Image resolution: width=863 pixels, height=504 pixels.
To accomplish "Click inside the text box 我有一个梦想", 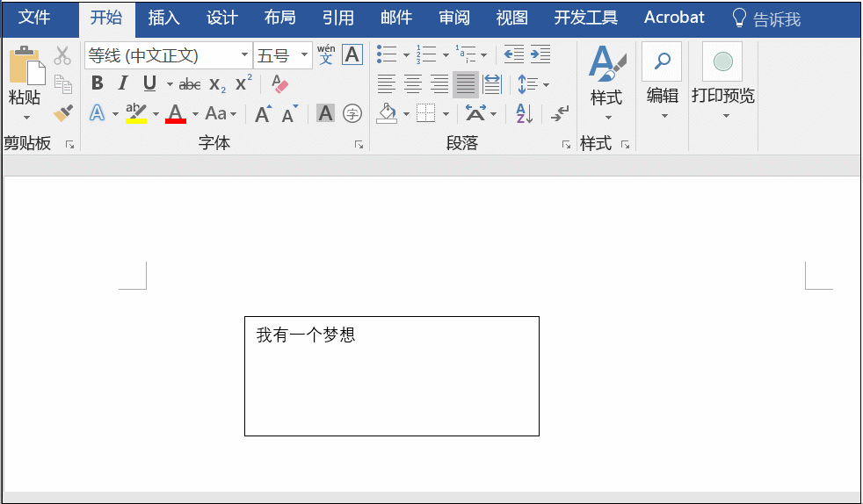I will [x=392, y=376].
